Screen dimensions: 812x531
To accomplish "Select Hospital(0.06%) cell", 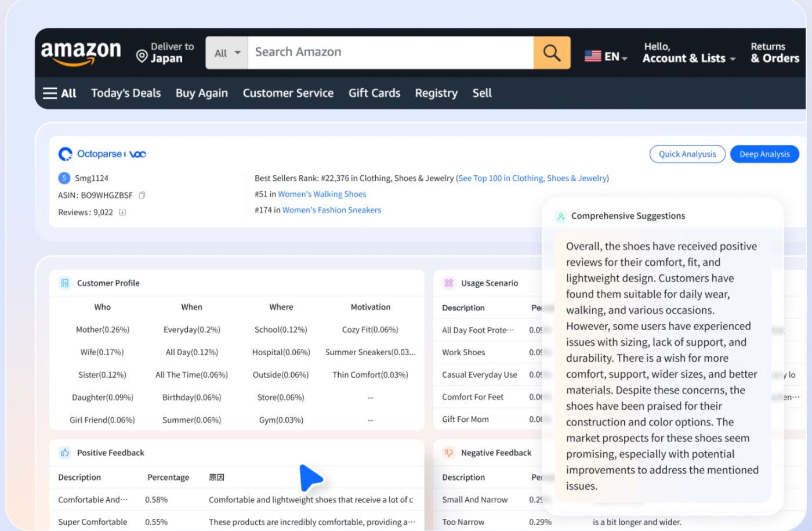I will coord(281,352).
